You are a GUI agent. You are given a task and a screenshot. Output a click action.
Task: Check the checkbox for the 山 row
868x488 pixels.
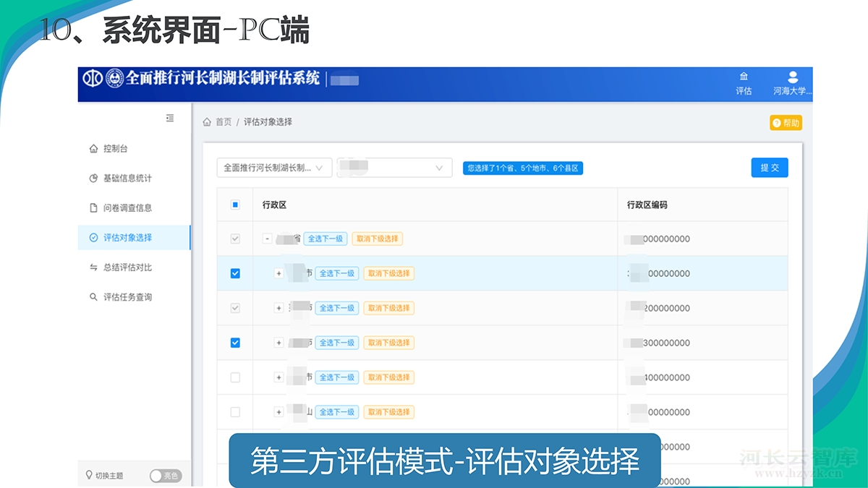click(x=235, y=412)
